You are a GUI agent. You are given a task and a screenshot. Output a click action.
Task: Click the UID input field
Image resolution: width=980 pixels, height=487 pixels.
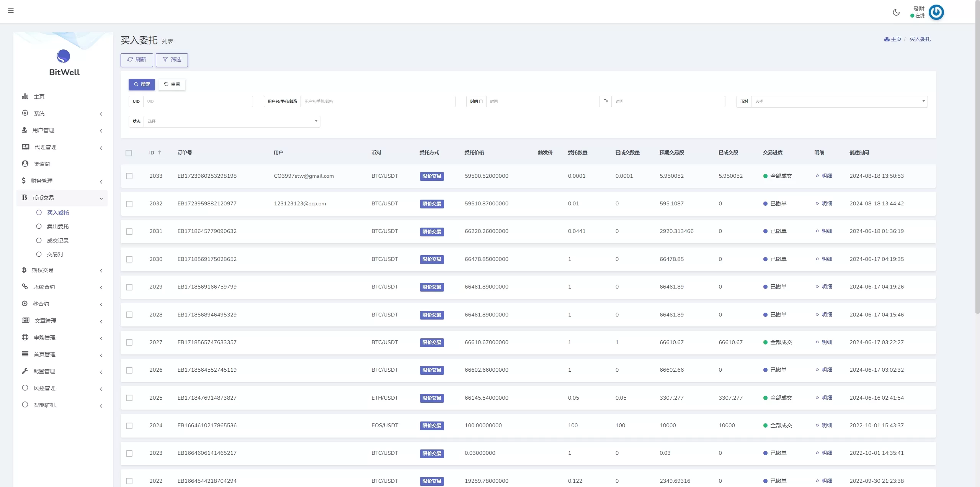click(x=198, y=102)
